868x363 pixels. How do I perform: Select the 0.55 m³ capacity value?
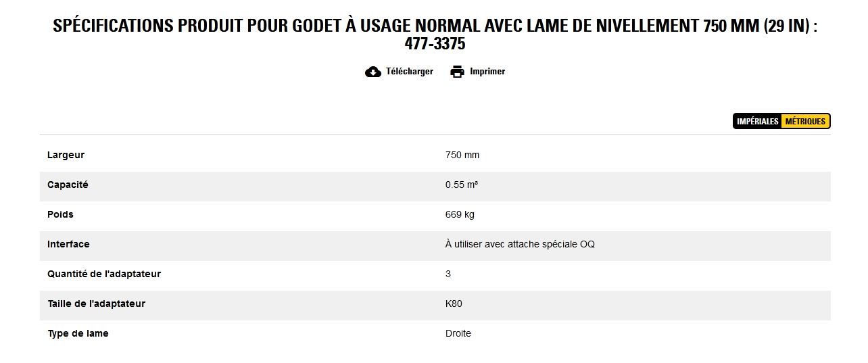pos(462,185)
